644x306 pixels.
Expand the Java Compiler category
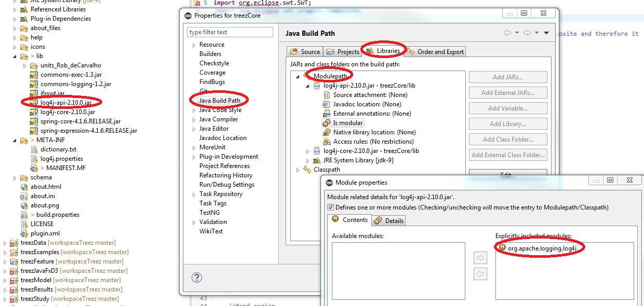194,119
